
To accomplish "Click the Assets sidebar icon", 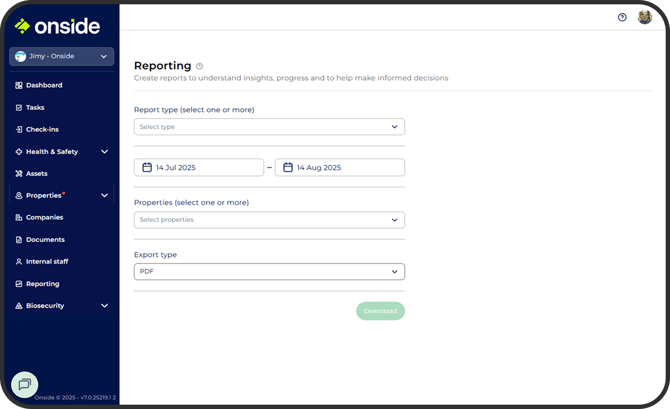I will tap(19, 174).
